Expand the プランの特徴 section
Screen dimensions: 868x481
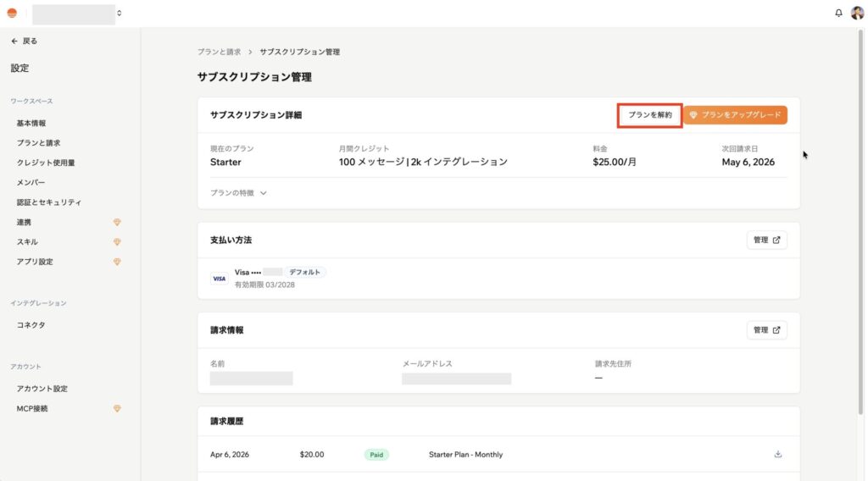pos(238,193)
